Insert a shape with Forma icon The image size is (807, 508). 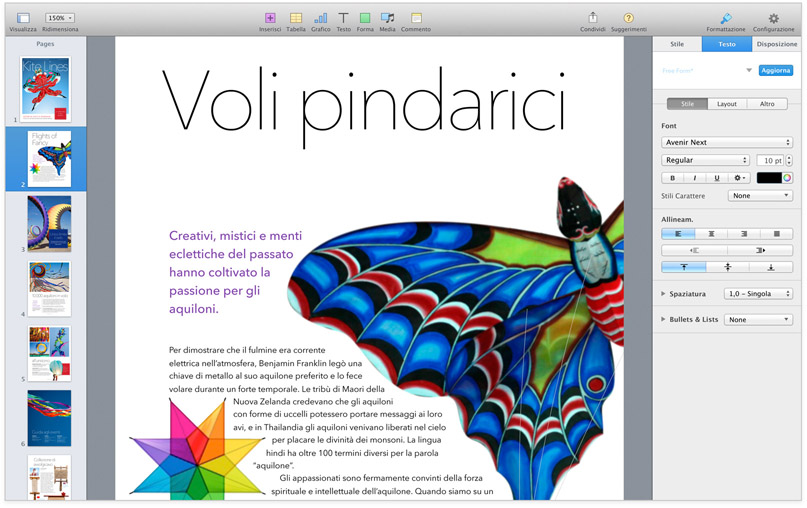(x=365, y=19)
